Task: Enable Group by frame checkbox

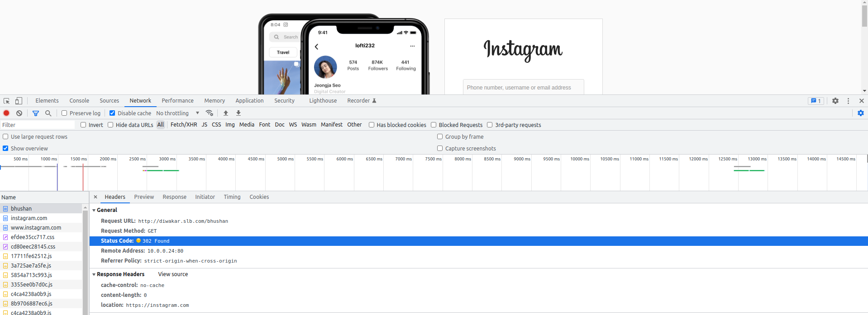Action: tap(440, 136)
